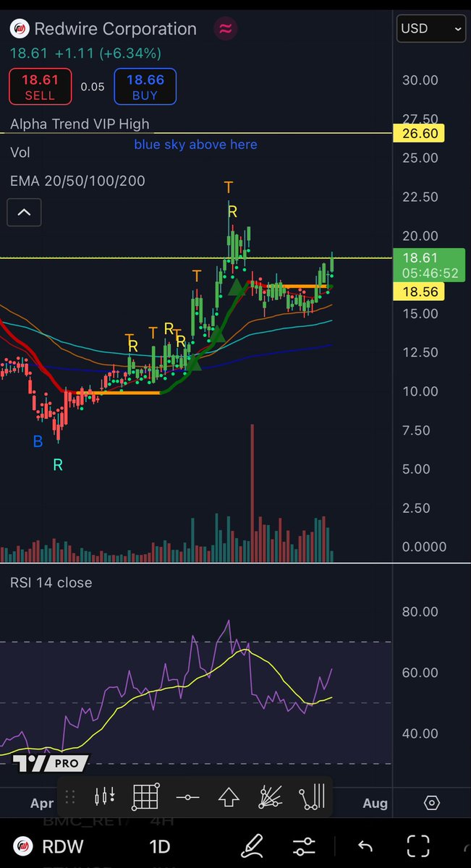Select the up arrow drawing tool
This screenshot has width=471, height=868.
click(229, 798)
